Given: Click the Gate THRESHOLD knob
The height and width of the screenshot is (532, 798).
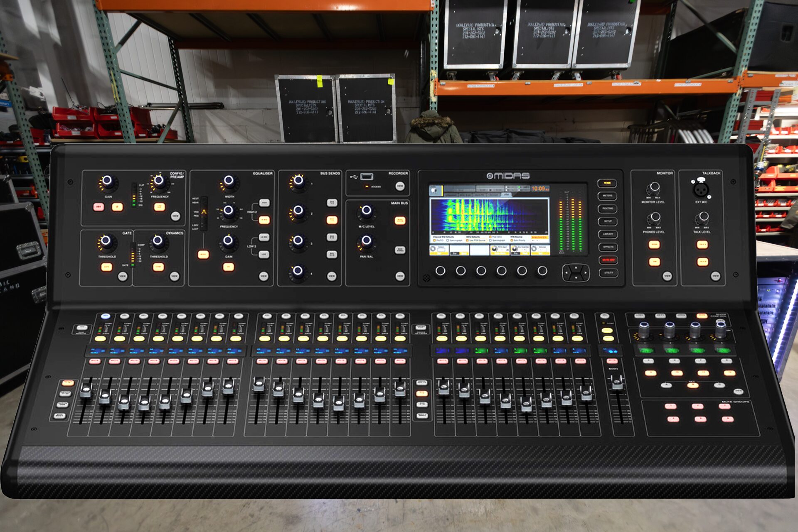Looking at the screenshot, I should click(106, 240).
